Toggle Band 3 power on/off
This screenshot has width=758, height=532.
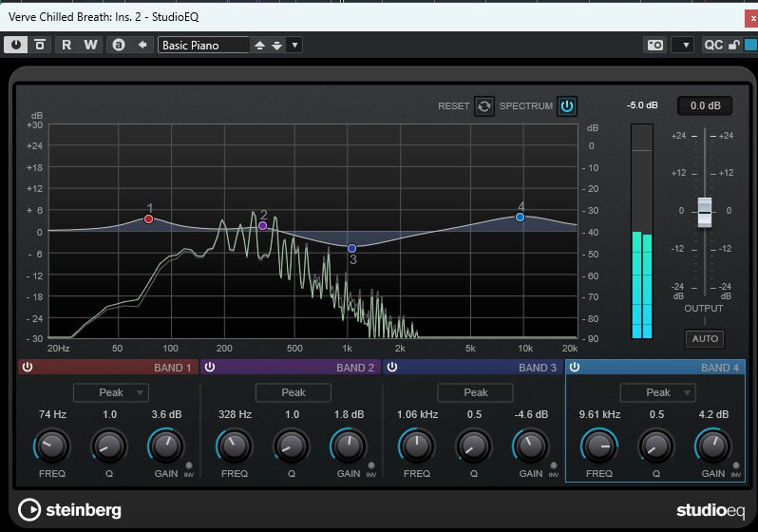tap(392, 367)
